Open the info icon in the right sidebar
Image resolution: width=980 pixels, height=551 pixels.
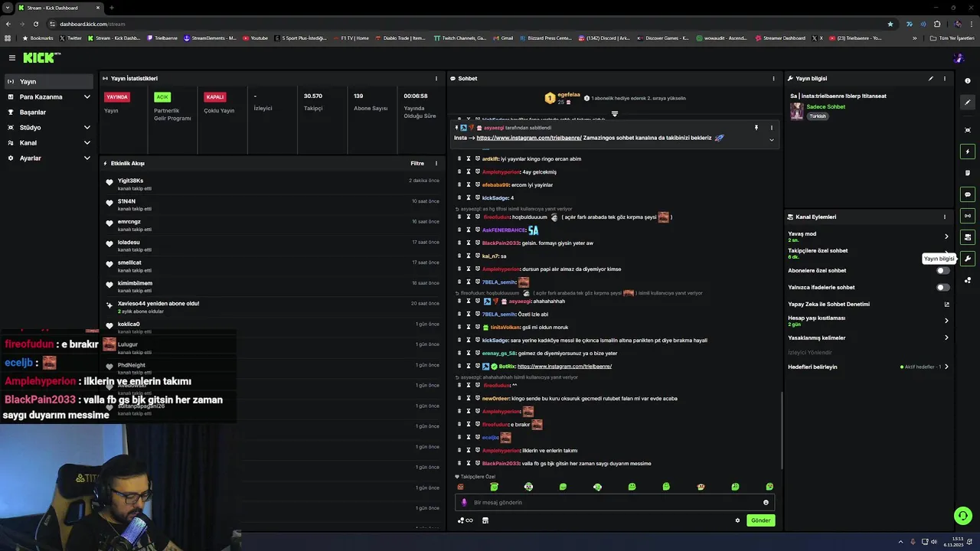tap(968, 80)
